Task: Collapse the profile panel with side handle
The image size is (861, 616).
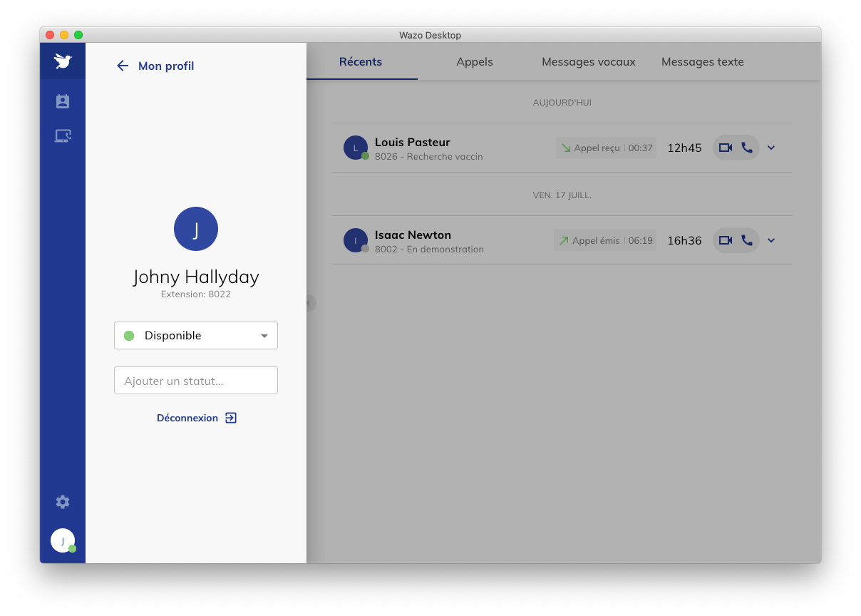Action: tap(309, 303)
